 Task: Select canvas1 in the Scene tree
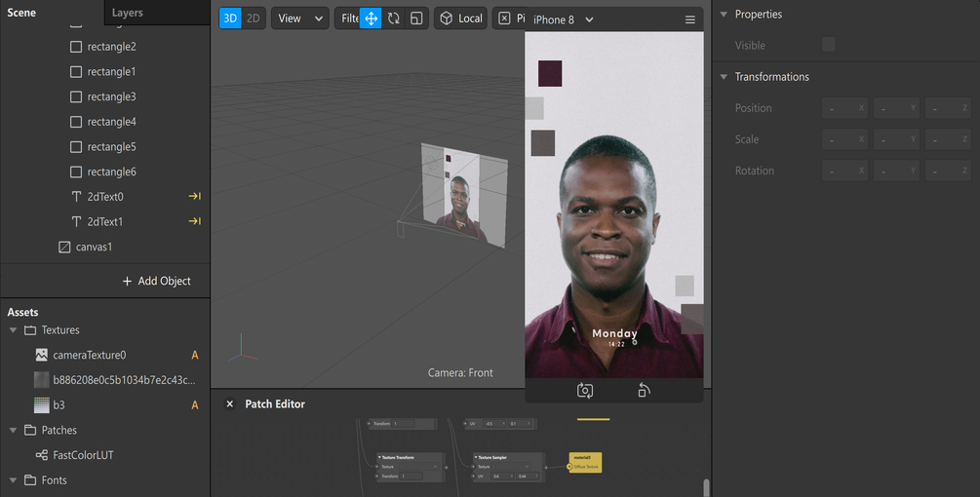click(94, 248)
